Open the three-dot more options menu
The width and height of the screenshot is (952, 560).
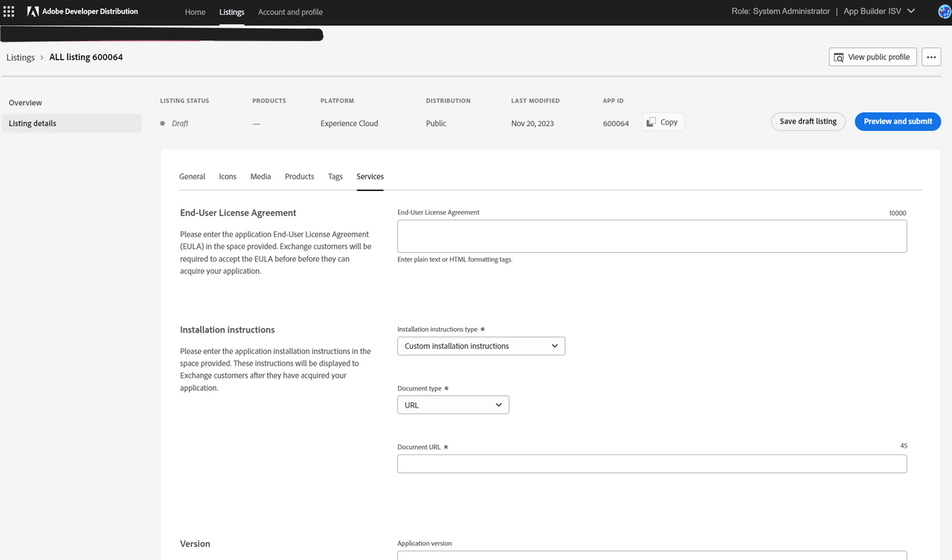pyautogui.click(x=931, y=57)
